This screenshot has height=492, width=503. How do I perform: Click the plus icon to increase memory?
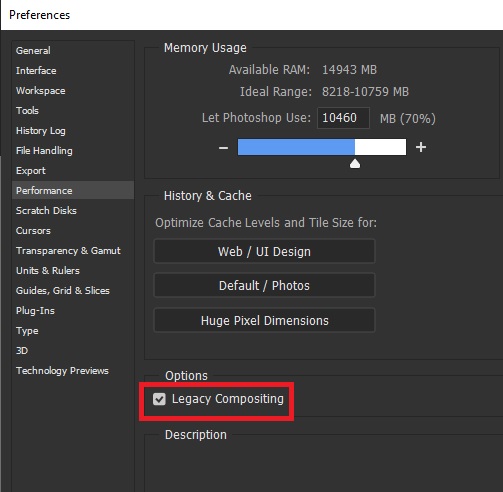tap(421, 147)
